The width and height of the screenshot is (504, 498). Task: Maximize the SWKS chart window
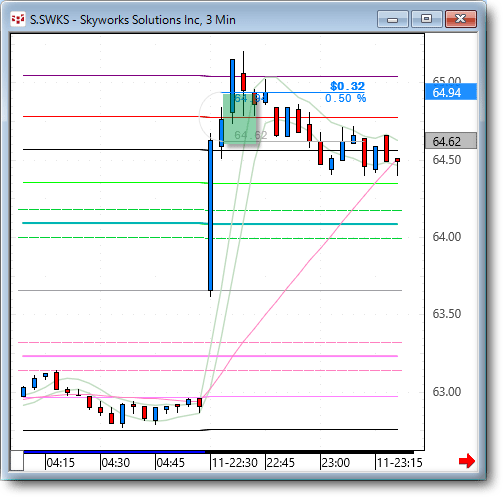tap(426, 19)
